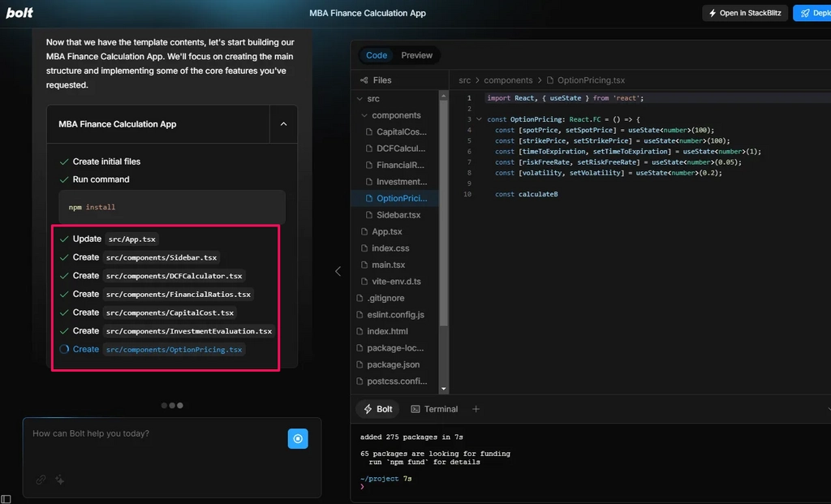Click file tree scrollbar down arrow
The width and height of the screenshot is (831, 504).
pos(444,389)
